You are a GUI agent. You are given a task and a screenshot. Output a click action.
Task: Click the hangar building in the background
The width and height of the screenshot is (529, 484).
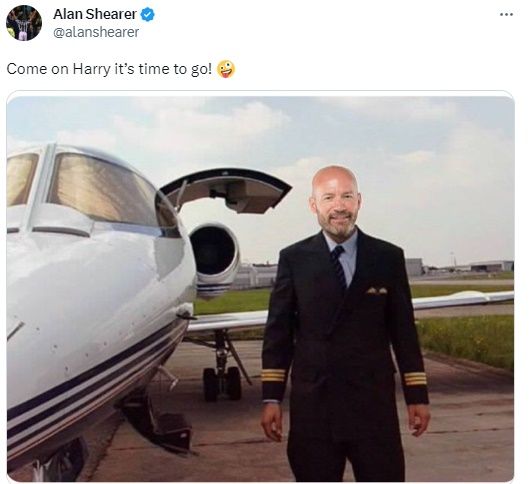pos(492,266)
